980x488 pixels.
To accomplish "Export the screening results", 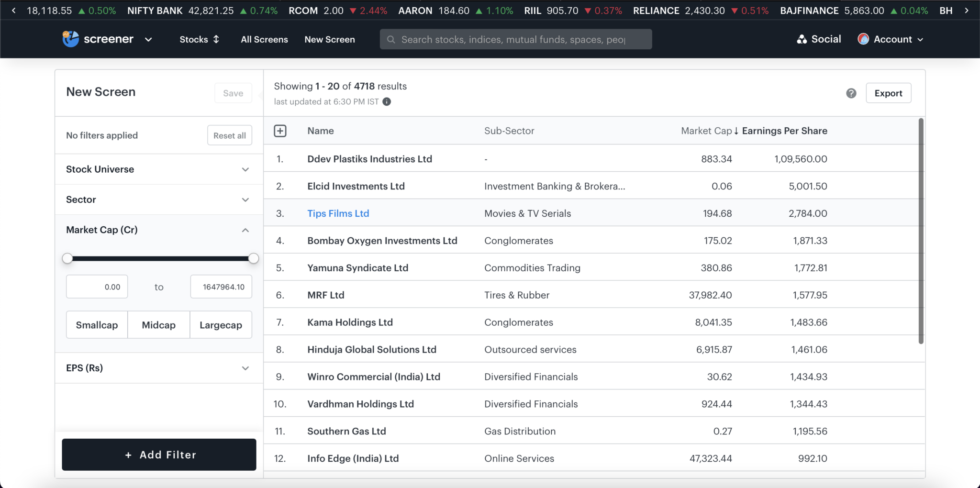I will [x=888, y=93].
